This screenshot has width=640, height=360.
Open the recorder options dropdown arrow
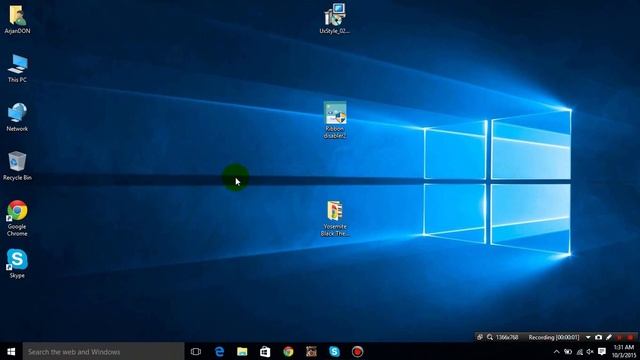coord(588,337)
